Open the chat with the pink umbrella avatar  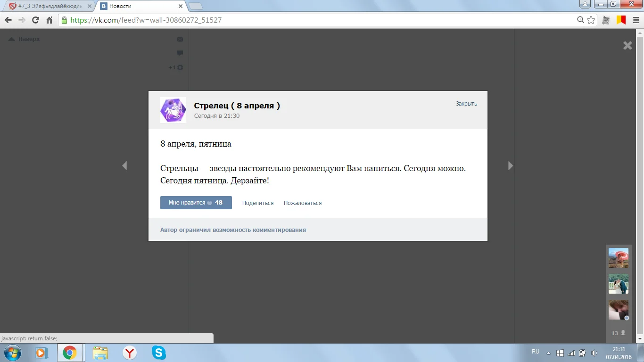pos(619,258)
